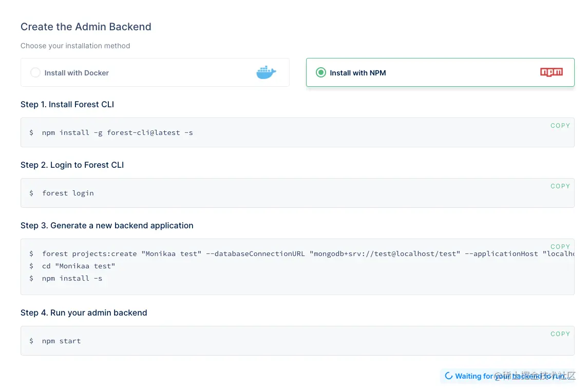
Task: Click the red npm logo icon
Action: 552,72
